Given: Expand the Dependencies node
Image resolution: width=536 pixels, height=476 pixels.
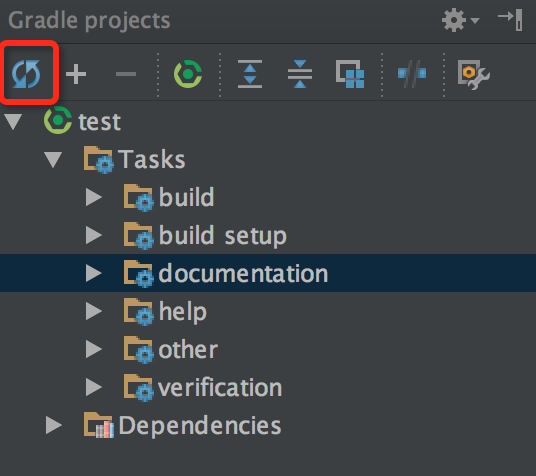Looking at the screenshot, I should click(54, 425).
